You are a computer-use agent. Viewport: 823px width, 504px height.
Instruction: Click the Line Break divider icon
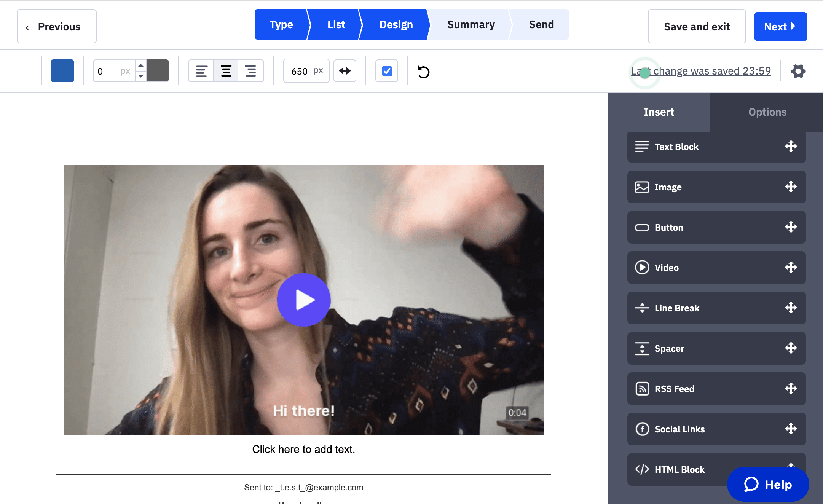click(x=642, y=308)
